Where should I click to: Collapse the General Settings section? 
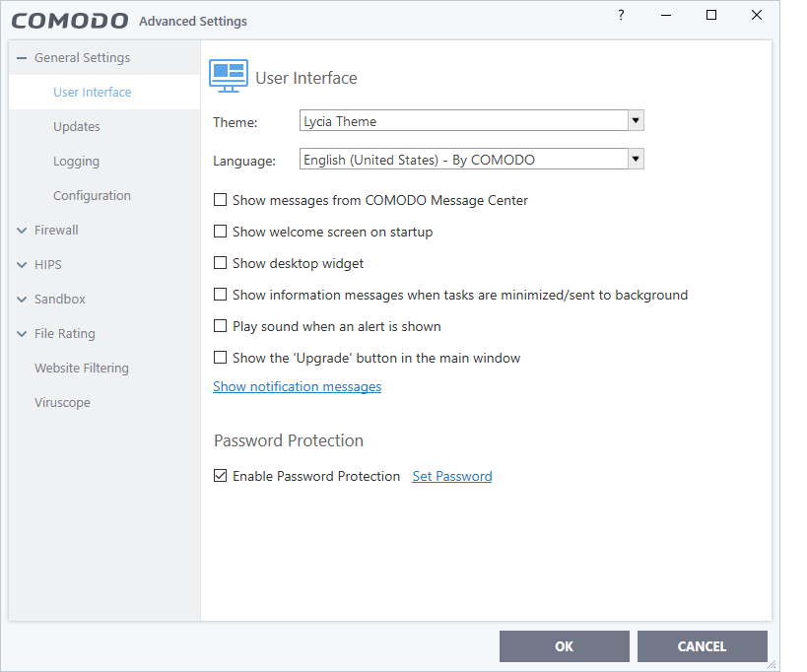(22, 58)
